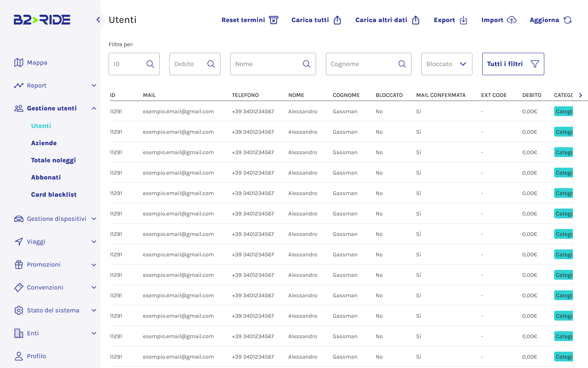Click the Carica altri dati upload icon

[x=416, y=20]
